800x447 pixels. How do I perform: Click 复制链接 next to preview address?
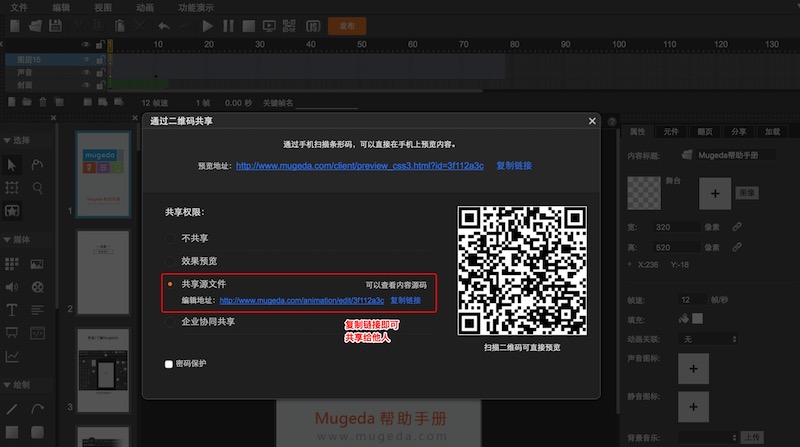point(514,166)
